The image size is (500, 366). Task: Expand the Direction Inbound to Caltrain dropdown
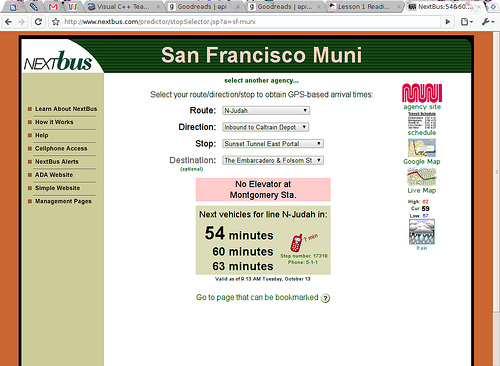pyautogui.click(x=266, y=127)
